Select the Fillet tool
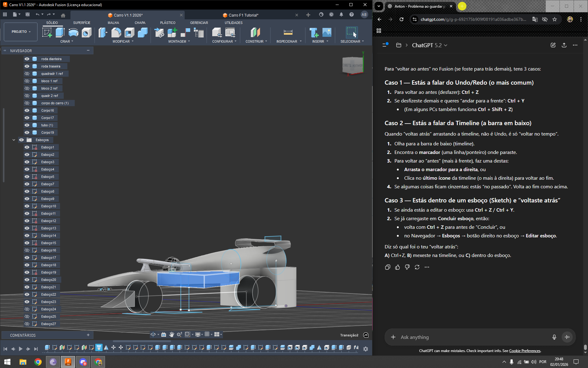Image resolution: width=588 pixels, height=368 pixels. click(116, 32)
